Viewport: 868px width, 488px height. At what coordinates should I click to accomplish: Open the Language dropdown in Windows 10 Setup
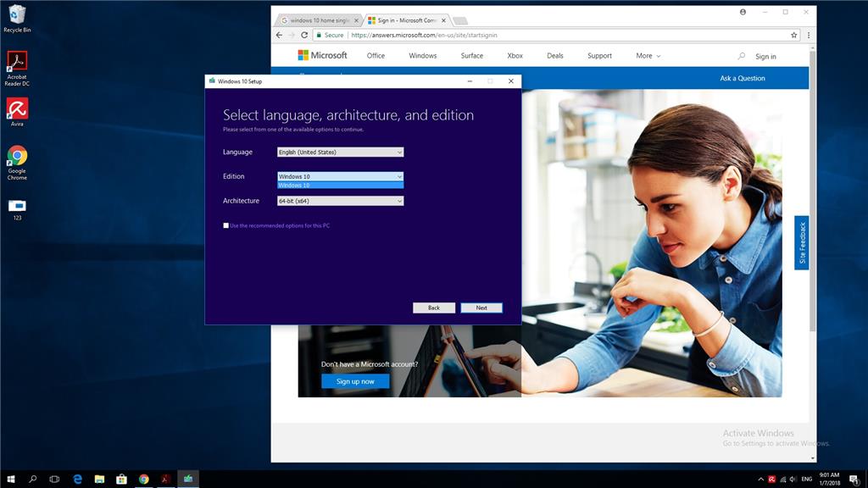pos(340,152)
